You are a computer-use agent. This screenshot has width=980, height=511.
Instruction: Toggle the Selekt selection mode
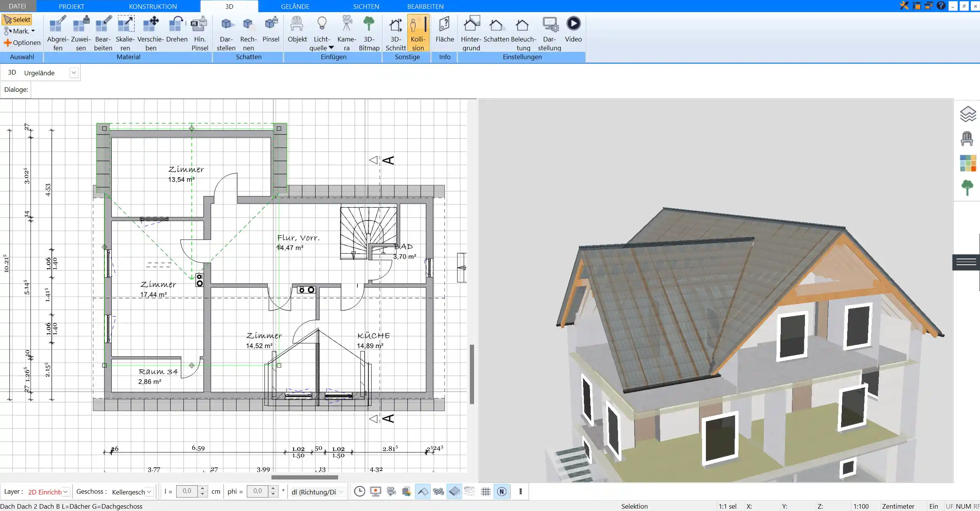(x=17, y=20)
